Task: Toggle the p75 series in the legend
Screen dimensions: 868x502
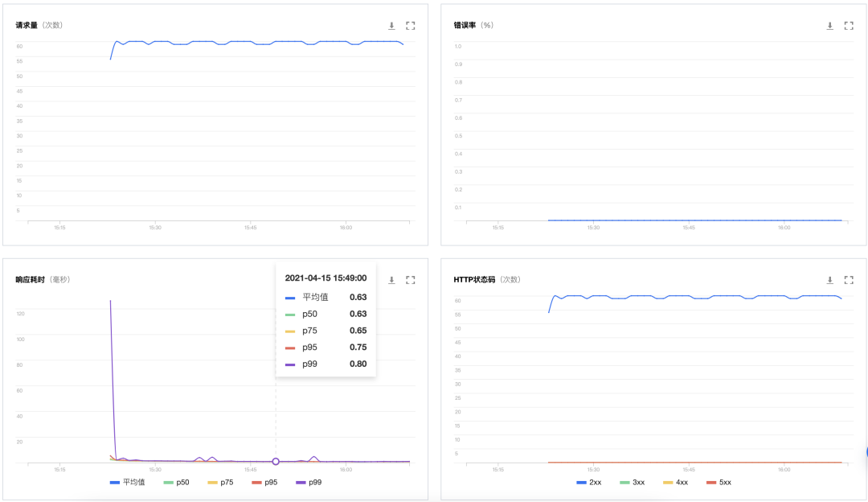Action: point(220,483)
